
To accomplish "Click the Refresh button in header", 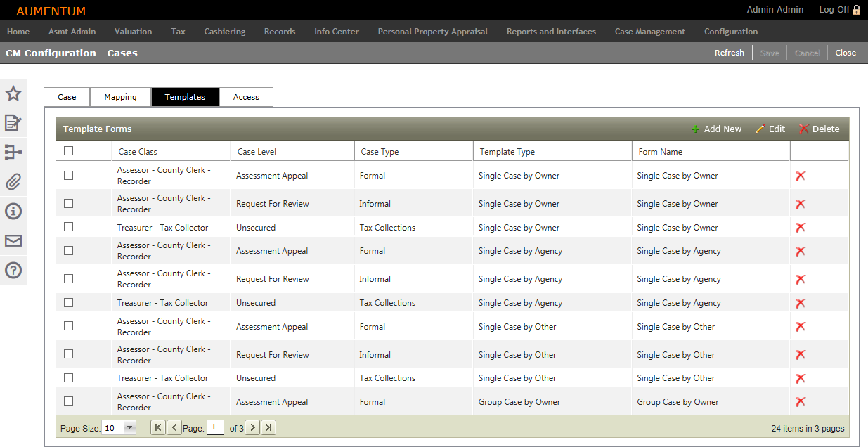I will click(x=729, y=53).
